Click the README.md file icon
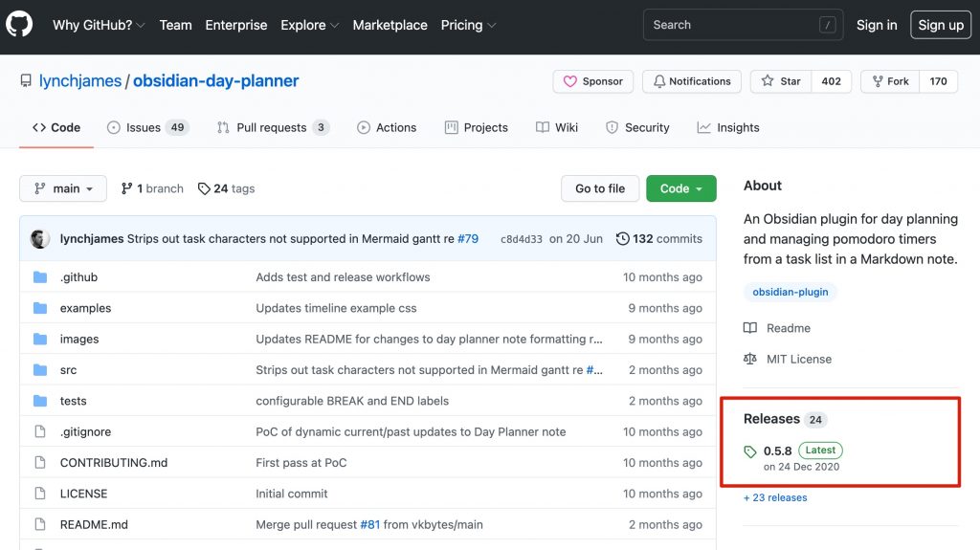The width and height of the screenshot is (980, 550). click(40, 524)
